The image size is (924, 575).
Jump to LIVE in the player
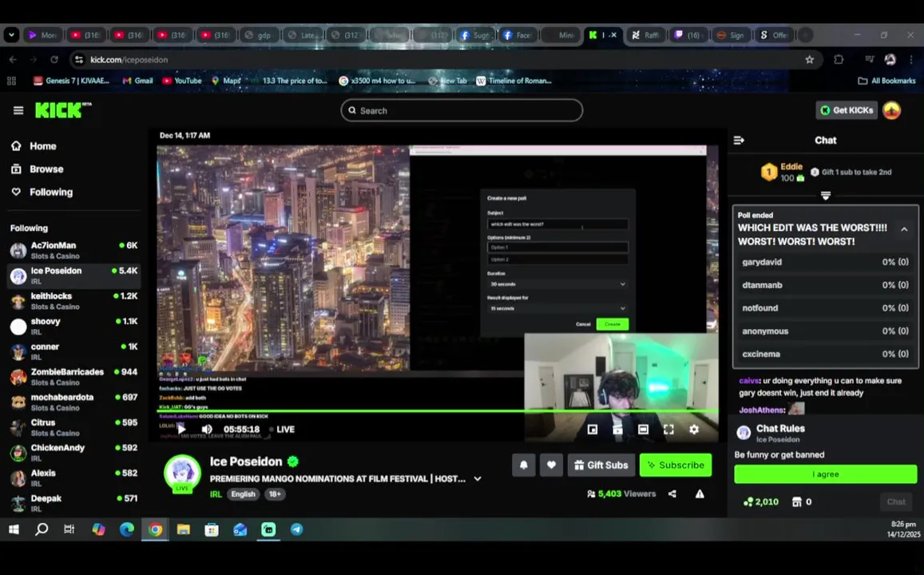(282, 430)
